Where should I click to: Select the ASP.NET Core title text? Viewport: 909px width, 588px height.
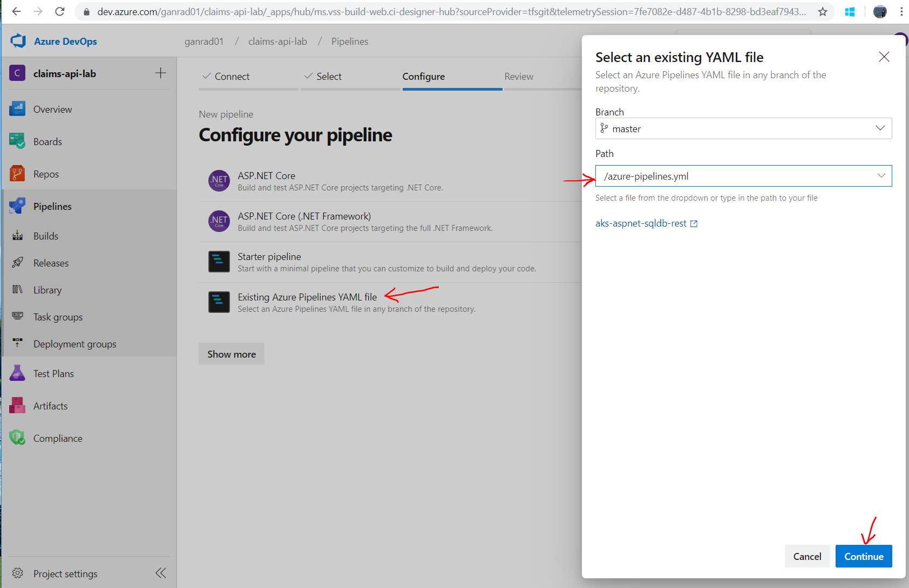point(267,176)
